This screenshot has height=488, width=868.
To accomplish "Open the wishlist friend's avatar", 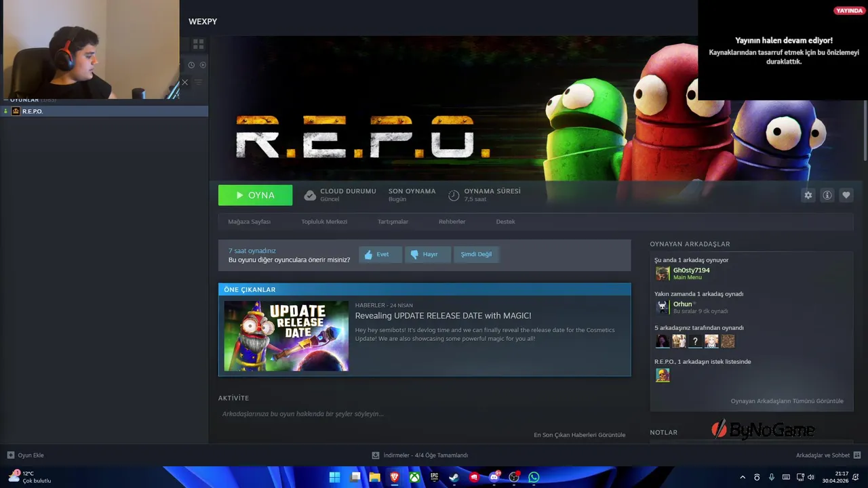I will [663, 375].
